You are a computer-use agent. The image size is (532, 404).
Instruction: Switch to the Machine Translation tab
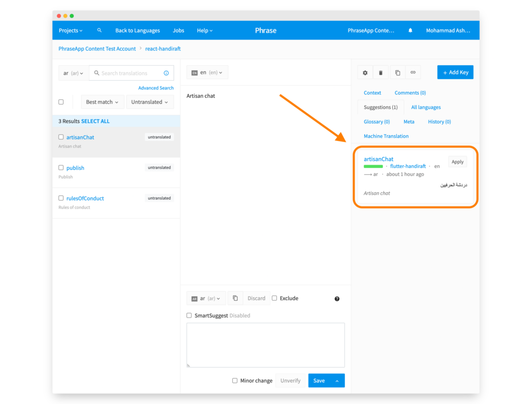point(386,136)
